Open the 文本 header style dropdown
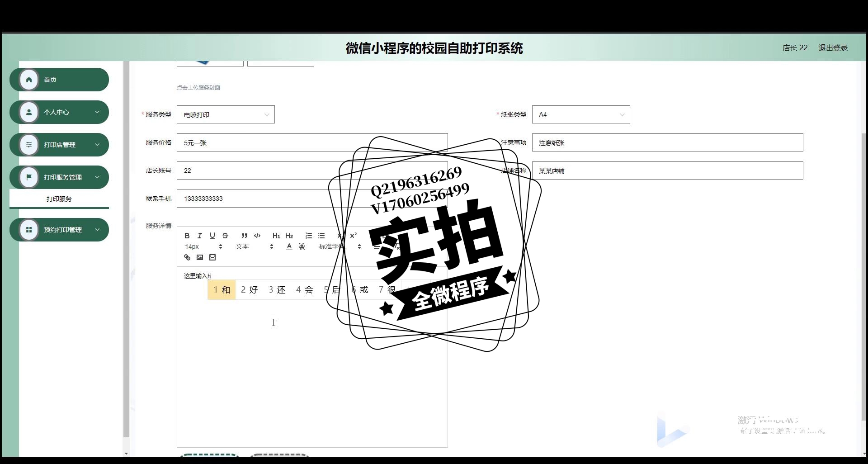 [x=254, y=246]
